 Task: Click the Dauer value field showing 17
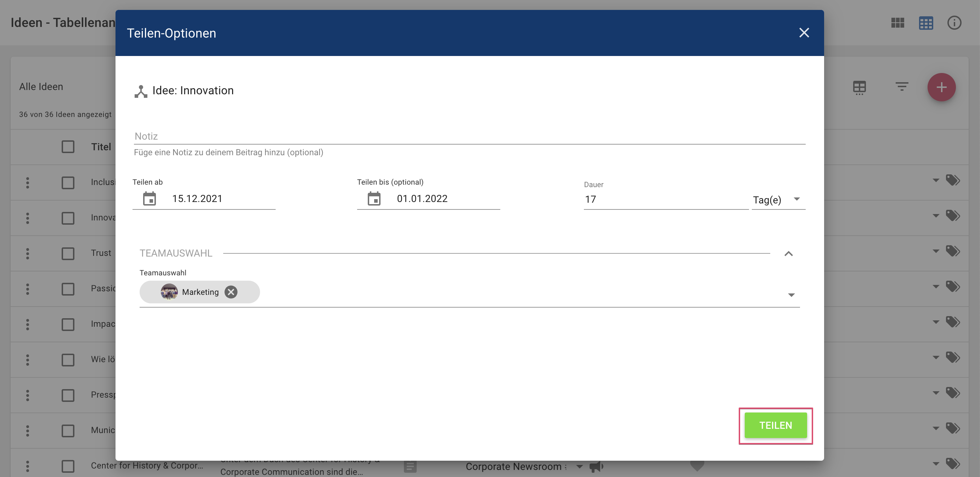click(666, 199)
